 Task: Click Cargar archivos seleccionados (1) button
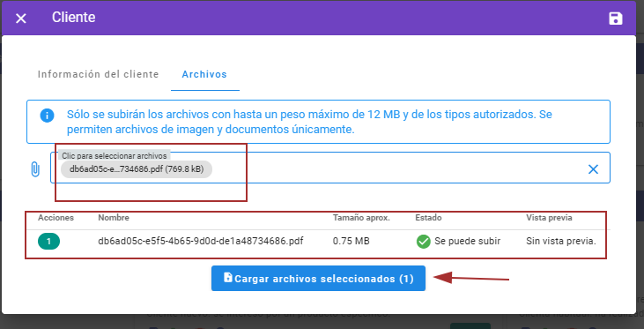(x=318, y=279)
